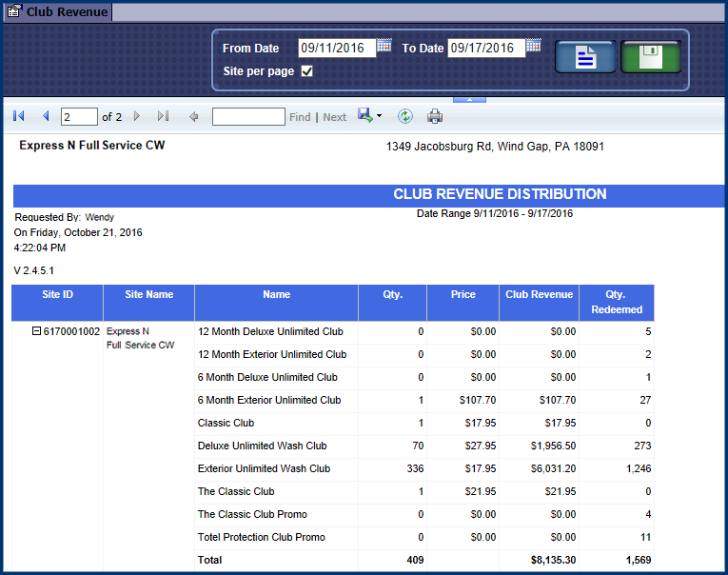Viewport: 728px width, 575px height.
Task: Open the From Date calendar picker
Action: tap(384, 46)
